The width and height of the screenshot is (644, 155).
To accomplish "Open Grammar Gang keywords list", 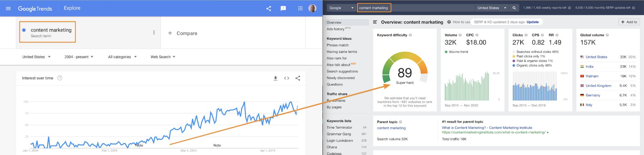I will click(x=339, y=134).
